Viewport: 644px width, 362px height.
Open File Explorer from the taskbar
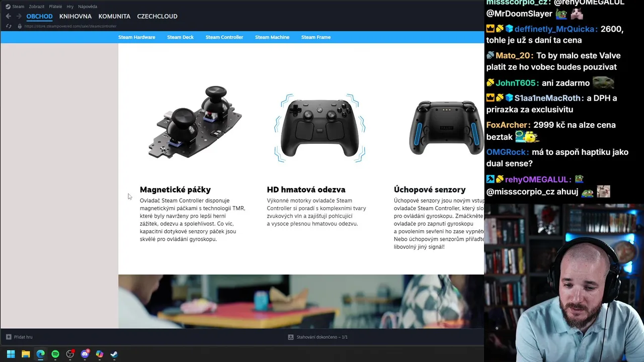(26, 354)
